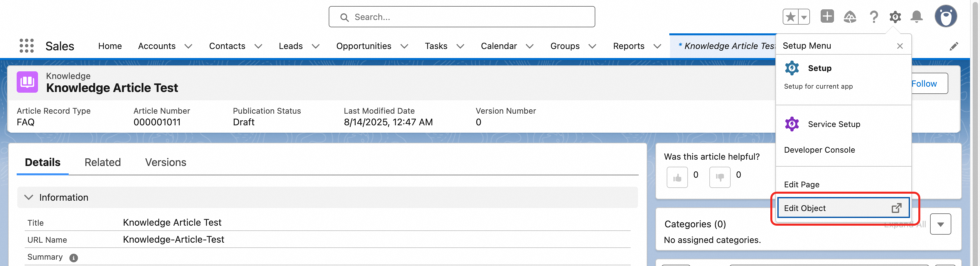This screenshot has width=980, height=266.
Task: Open the user profile avatar
Action: [946, 16]
